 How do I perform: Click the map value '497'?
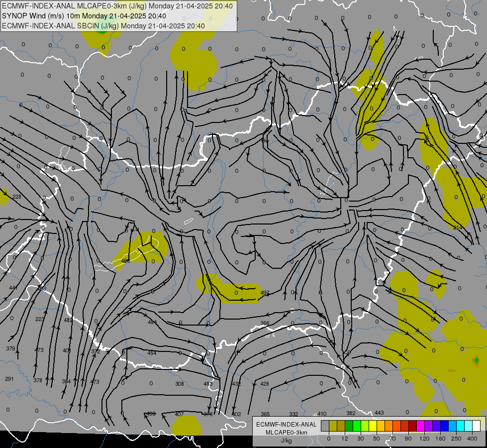coord(265,293)
